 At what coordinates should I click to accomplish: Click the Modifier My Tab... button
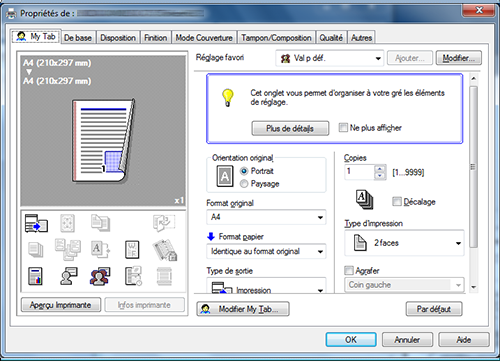coord(243,309)
